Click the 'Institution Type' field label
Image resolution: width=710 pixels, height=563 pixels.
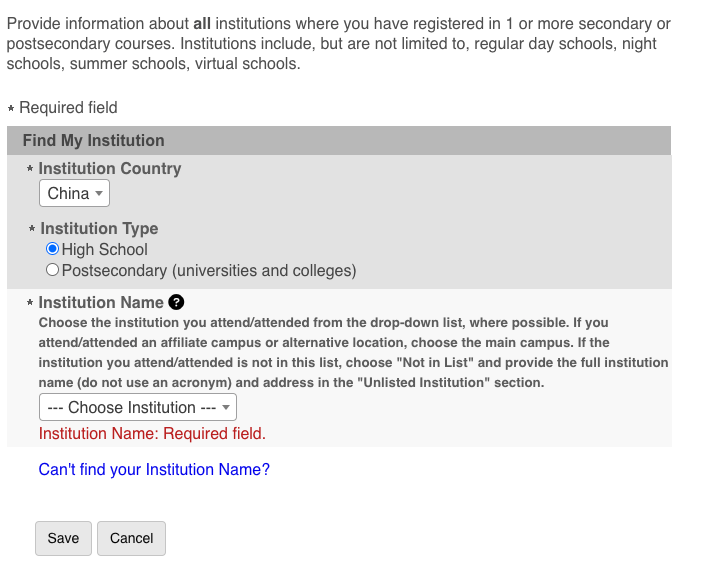pos(99,228)
